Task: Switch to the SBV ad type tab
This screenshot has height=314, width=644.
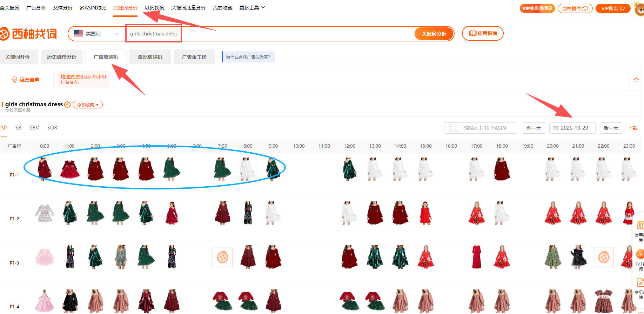Action: coord(34,128)
